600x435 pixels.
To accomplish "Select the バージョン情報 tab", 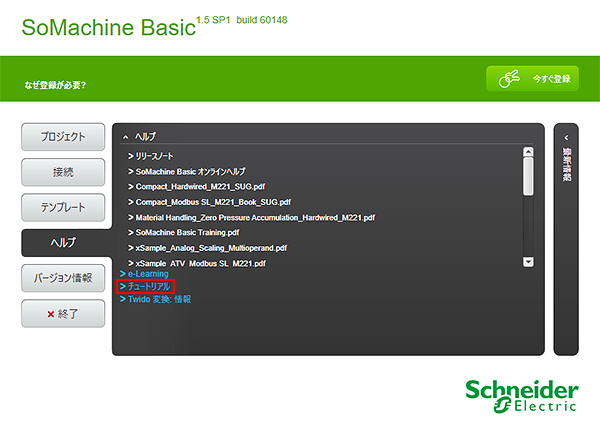I will coord(63,278).
